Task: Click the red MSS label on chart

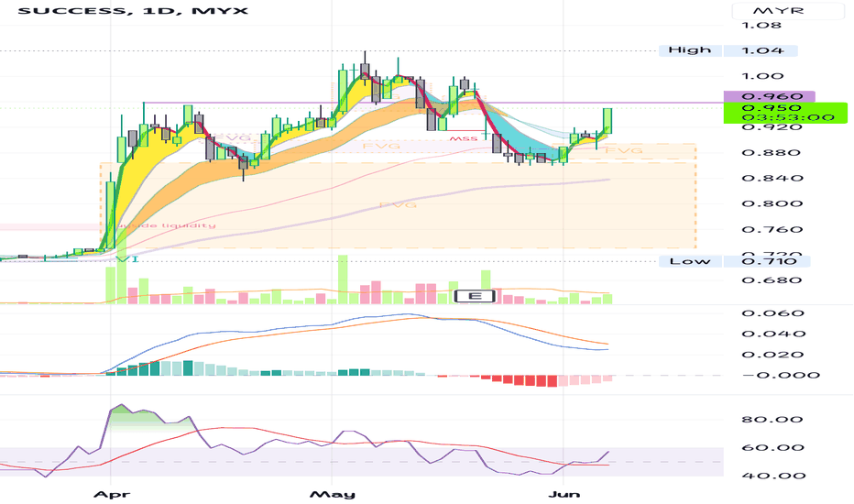Action: point(463,139)
